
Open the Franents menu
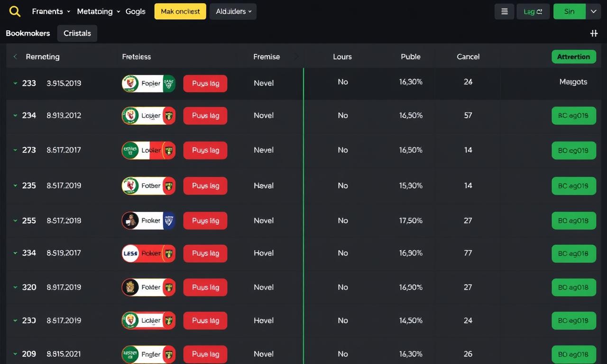(51, 11)
